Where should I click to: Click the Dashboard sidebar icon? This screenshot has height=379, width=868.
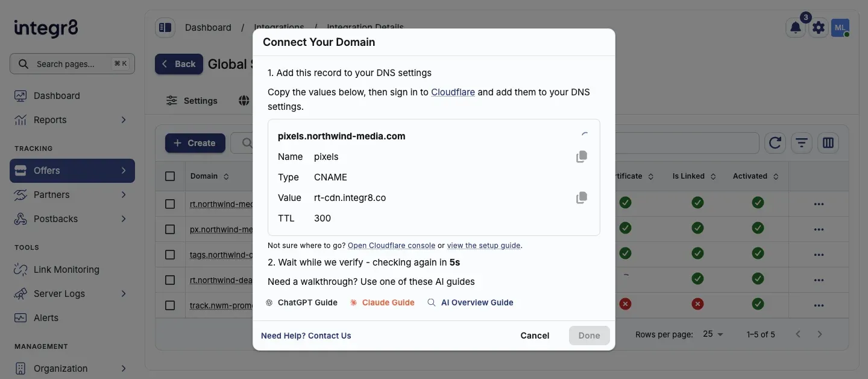coord(20,96)
